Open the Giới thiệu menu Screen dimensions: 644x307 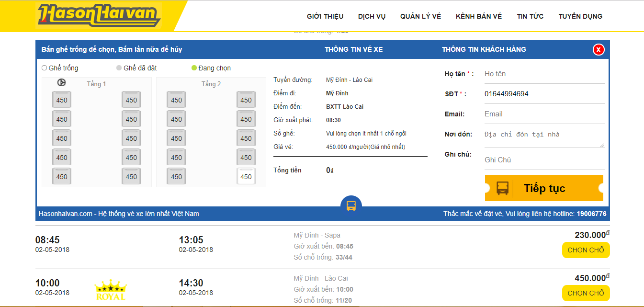[325, 16]
